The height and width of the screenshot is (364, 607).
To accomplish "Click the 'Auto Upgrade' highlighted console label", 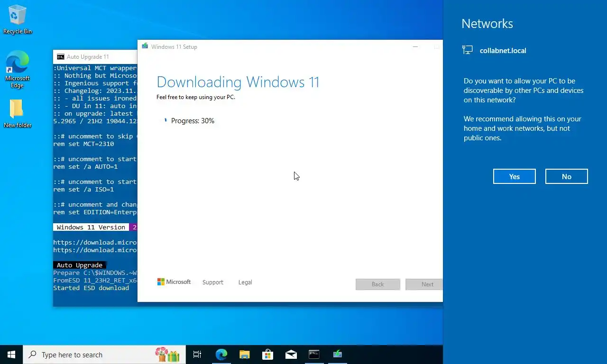I will pos(80,265).
